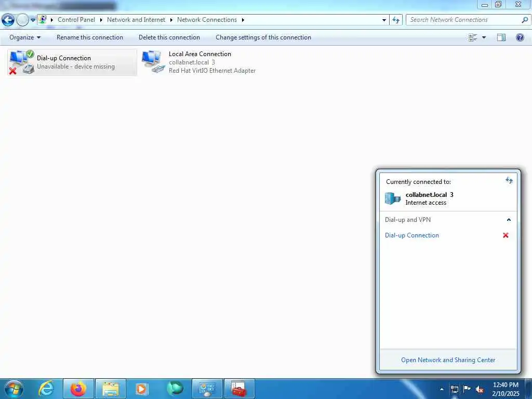Screen dimensions: 532x399
Task: Open the clock showing 12:40 PM
Action: tap(506, 389)
